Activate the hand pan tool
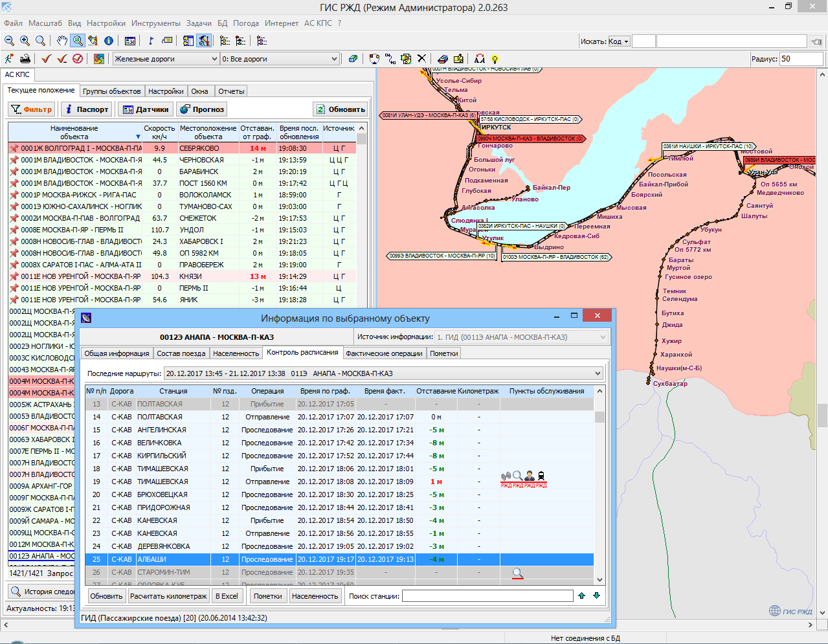This screenshot has width=828, height=644. [x=62, y=41]
